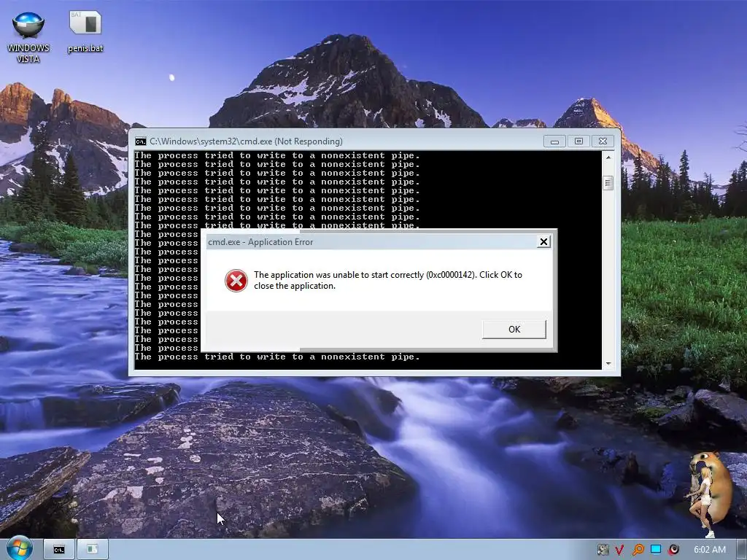Click the cmd.exe title bar system icon
Viewport: 747px width, 560px height.
(x=141, y=141)
